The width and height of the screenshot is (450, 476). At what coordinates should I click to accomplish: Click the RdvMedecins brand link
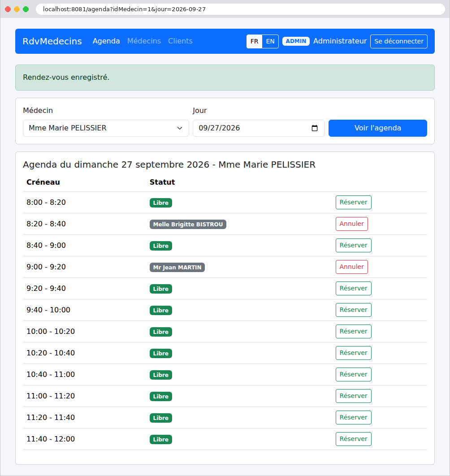click(x=52, y=41)
